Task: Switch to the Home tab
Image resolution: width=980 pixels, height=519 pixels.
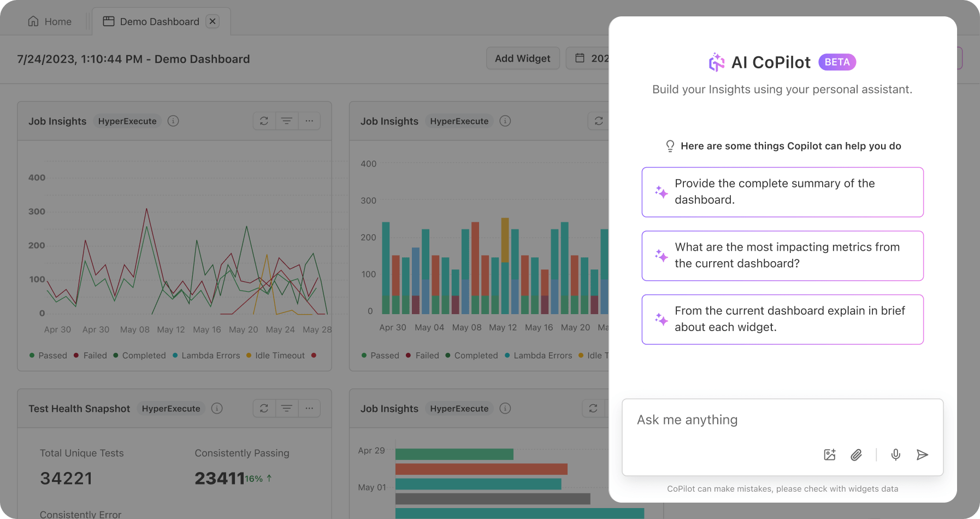Action: (x=50, y=21)
